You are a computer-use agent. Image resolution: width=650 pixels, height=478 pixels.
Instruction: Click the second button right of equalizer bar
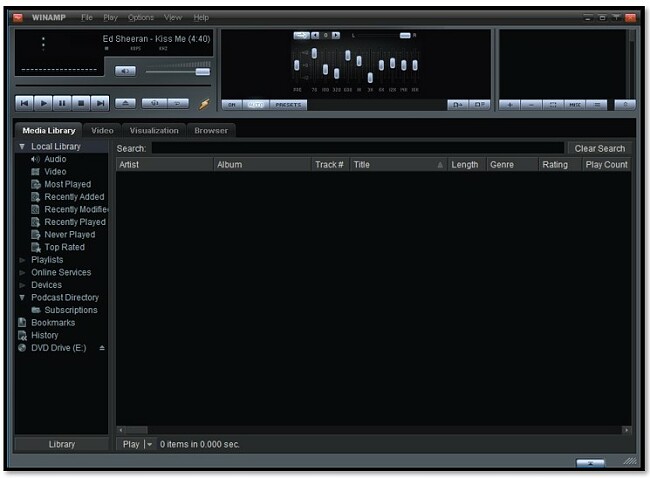479,105
